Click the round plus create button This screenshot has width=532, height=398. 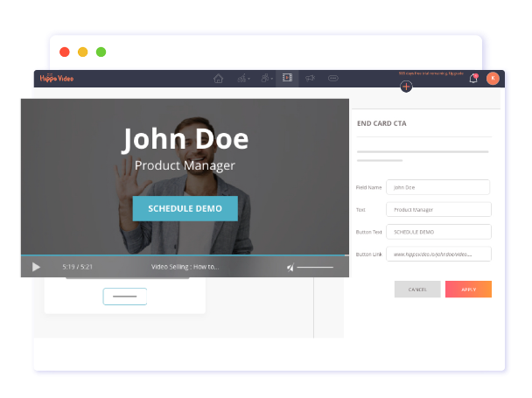[x=406, y=87]
